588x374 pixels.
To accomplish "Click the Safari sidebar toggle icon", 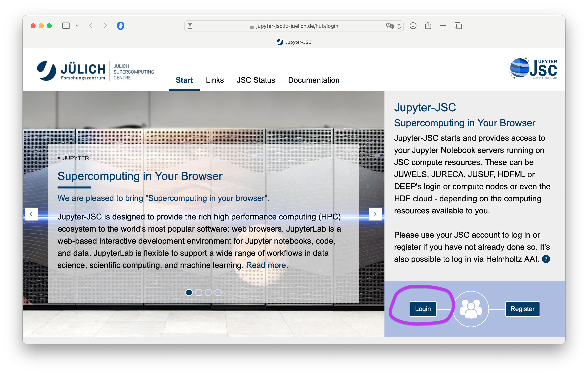I will pos(66,26).
